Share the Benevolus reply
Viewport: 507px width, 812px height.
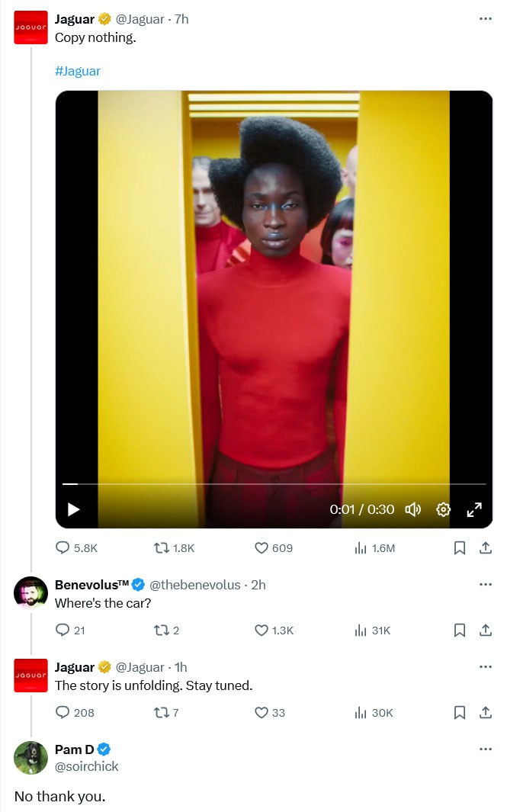tap(485, 631)
